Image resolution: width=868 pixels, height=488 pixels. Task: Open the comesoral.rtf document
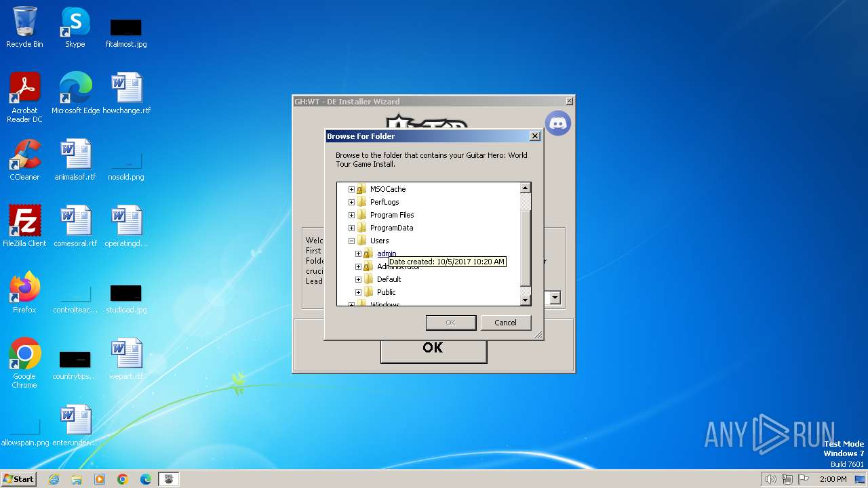coord(75,226)
